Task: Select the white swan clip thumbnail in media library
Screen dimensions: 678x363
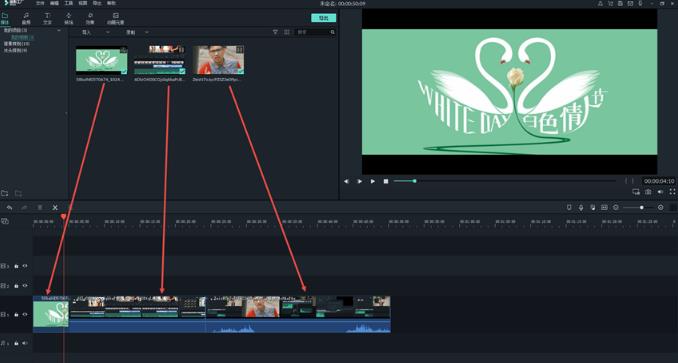Action: [102, 60]
